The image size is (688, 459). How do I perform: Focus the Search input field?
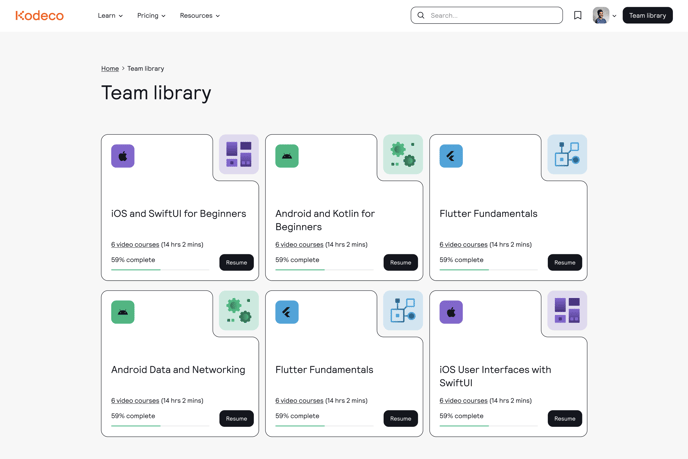point(487,15)
